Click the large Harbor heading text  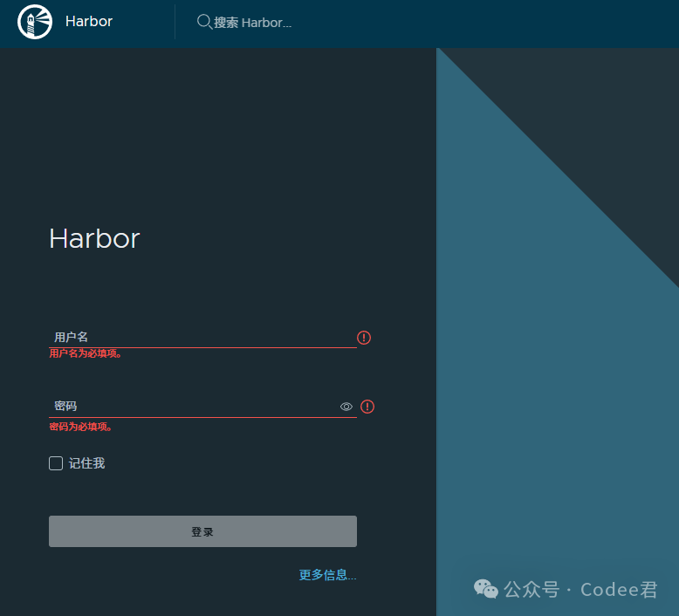94,238
